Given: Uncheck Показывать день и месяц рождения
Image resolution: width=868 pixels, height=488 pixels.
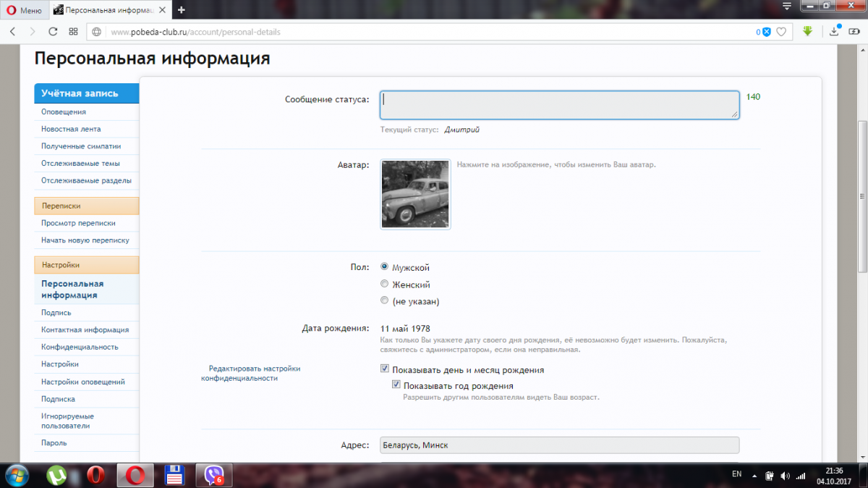Looking at the screenshot, I should tap(385, 369).
